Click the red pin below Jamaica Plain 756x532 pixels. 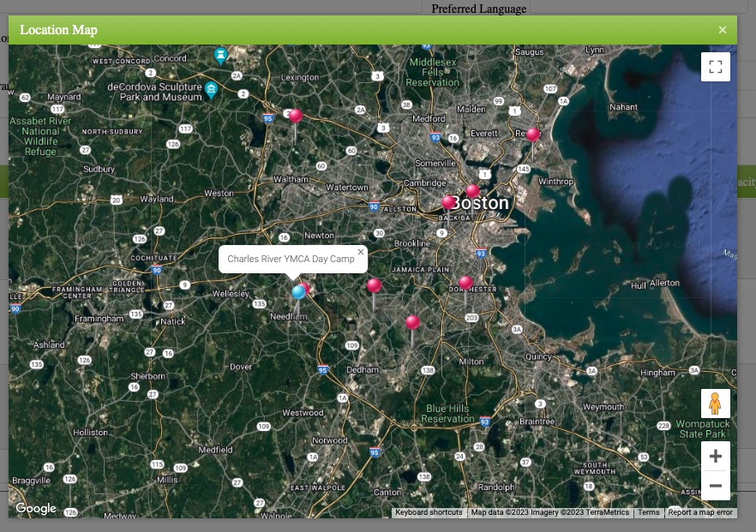(374, 285)
